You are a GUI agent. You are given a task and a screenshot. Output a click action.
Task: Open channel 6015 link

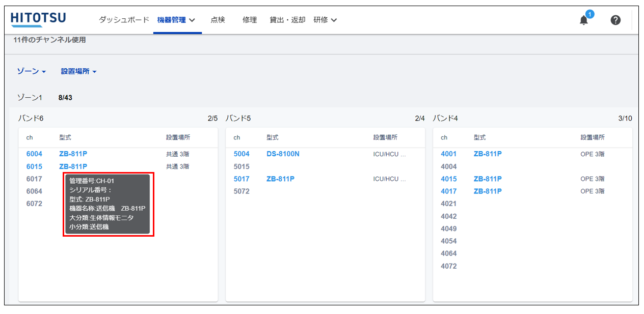[34, 166]
